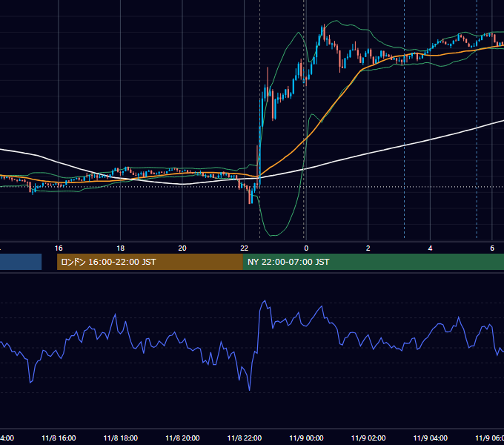Click the hour 16 axis label
The image size is (504, 445).
pyautogui.click(x=59, y=248)
